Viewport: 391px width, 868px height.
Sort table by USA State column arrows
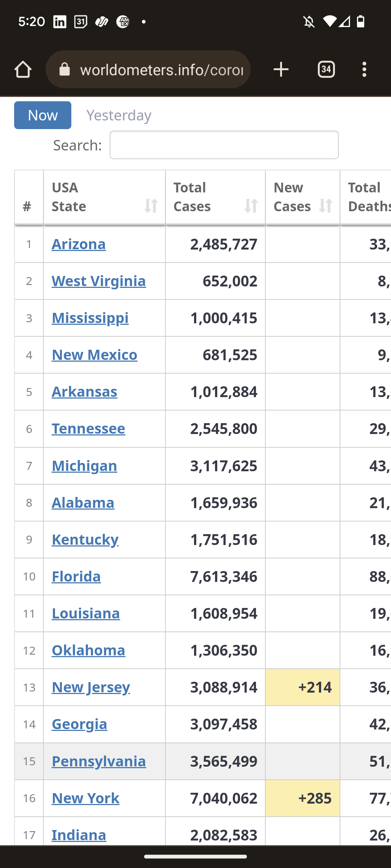point(151,206)
